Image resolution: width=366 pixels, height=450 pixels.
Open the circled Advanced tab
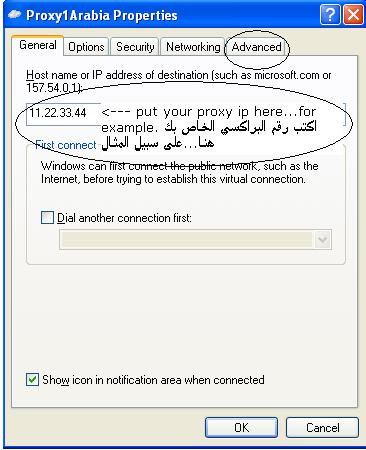(x=256, y=47)
